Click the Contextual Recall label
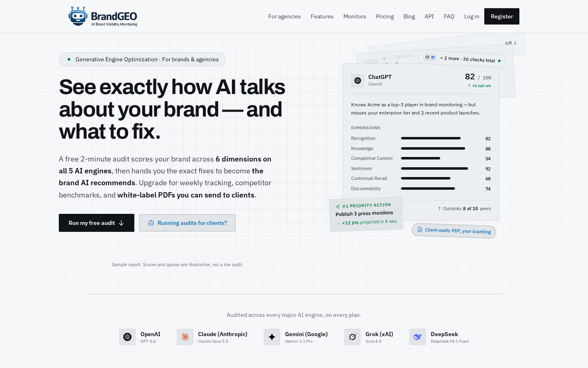The height and width of the screenshot is (368, 588). (369, 178)
